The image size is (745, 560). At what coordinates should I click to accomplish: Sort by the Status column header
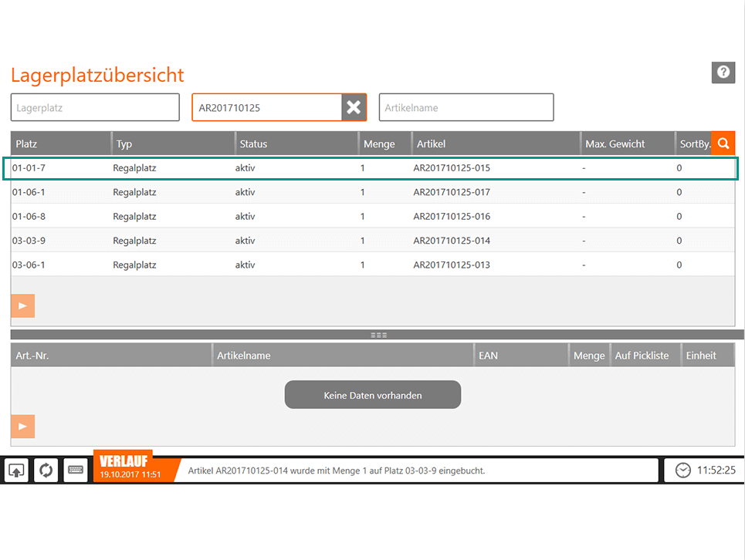tap(296, 143)
